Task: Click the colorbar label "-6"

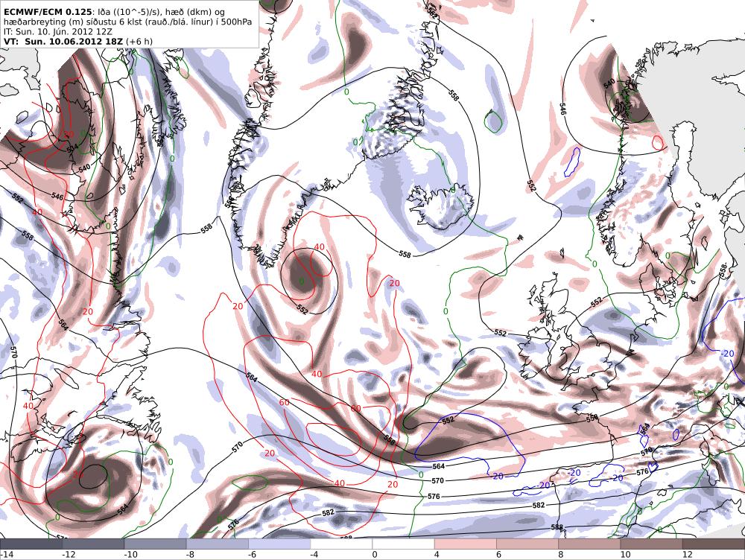Action: [253, 554]
